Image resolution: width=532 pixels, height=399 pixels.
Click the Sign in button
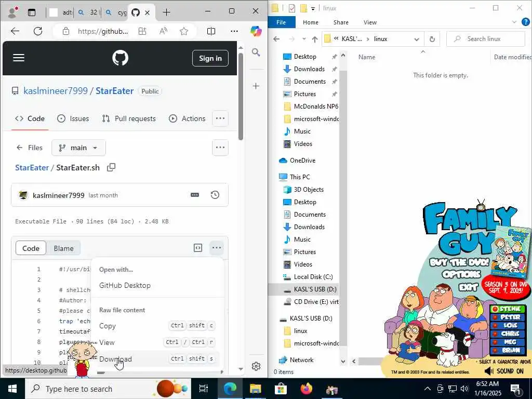pos(210,58)
